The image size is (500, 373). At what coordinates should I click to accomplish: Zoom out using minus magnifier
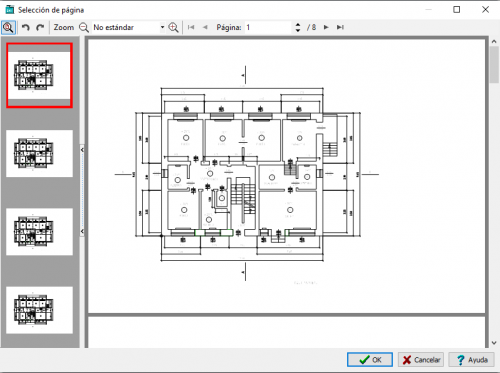(84, 27)
